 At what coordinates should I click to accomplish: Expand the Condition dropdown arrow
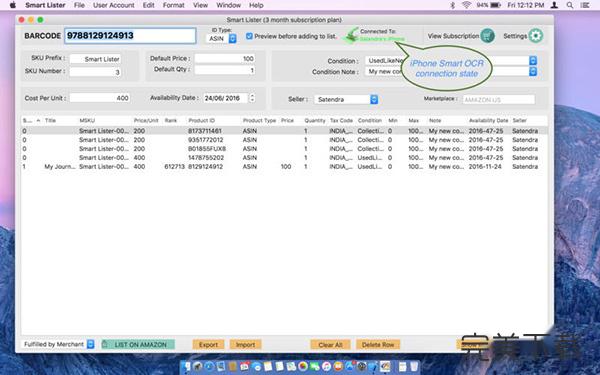click(x=533, y=60)
